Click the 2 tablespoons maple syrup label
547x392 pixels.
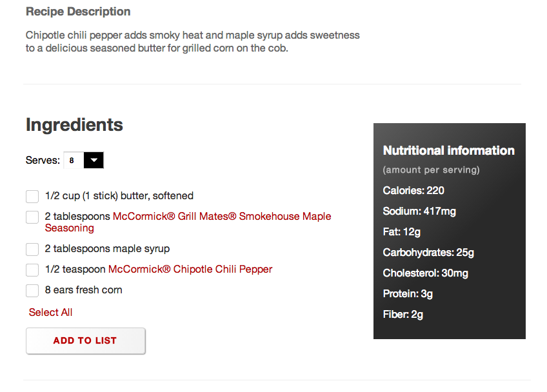coord(107,249)
